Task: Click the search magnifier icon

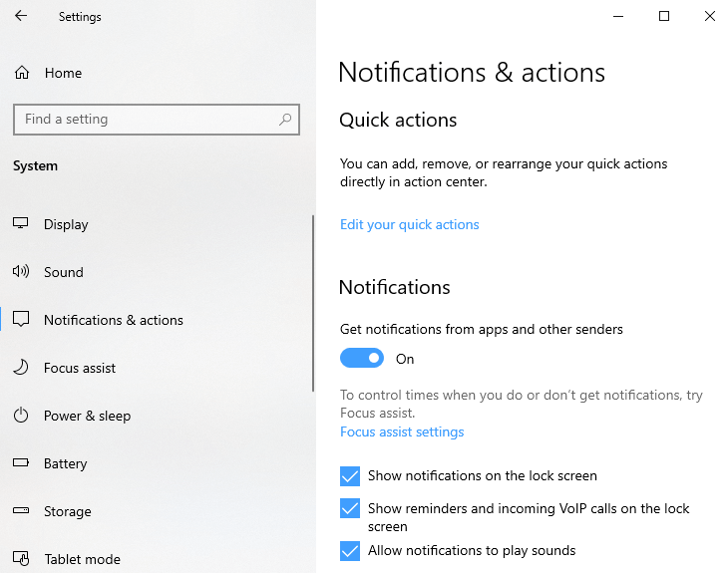Action: pyautogui.click(x=285, y=120)
